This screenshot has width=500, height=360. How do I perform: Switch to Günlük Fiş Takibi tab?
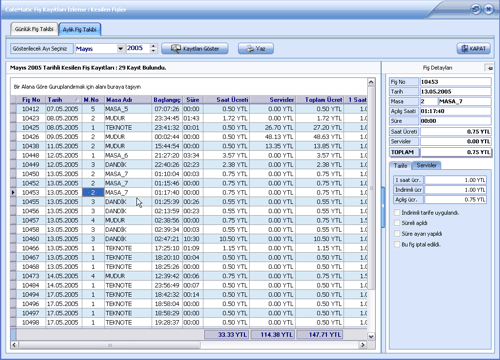(34, 29)
